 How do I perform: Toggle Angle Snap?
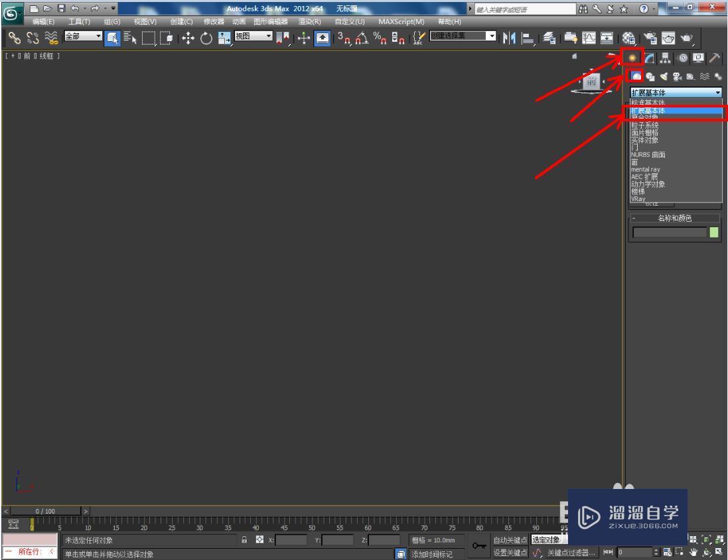362,38
